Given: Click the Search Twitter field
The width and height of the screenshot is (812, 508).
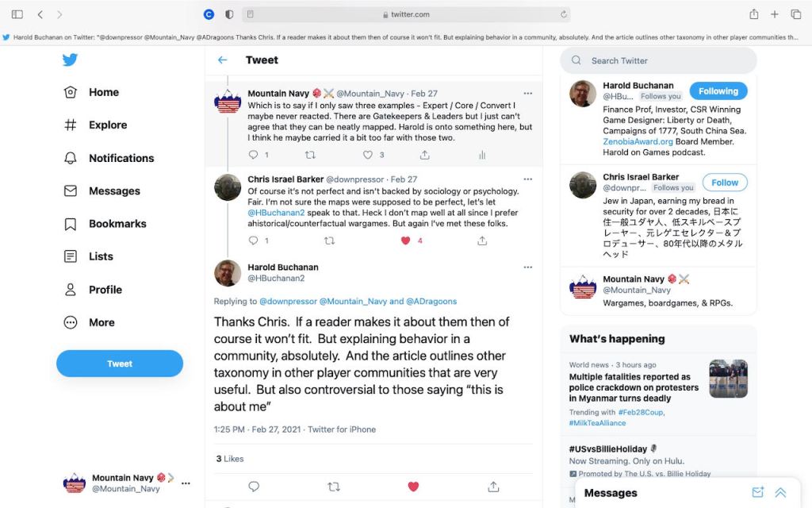Looking at the screenshot, I should tap(658, 60).
